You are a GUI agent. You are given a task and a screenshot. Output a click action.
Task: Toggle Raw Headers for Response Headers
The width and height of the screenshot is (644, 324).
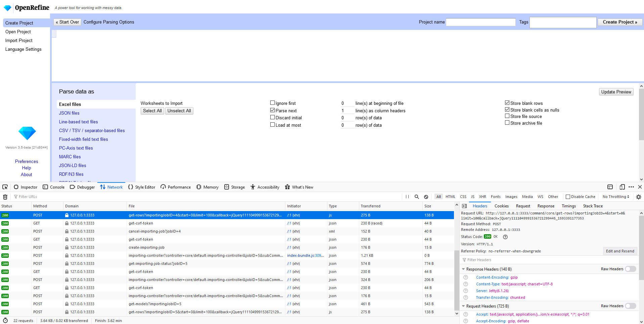pyautogui.click(x=631, y=269)
